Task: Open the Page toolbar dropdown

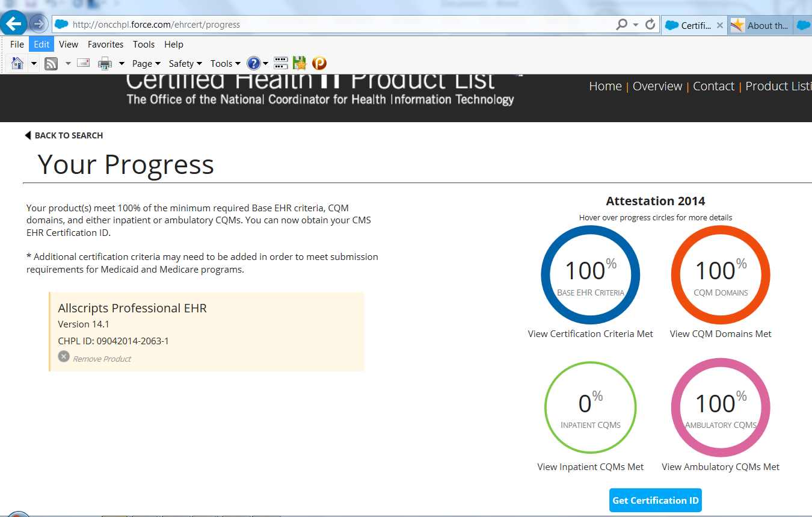Action: (146, 63)
